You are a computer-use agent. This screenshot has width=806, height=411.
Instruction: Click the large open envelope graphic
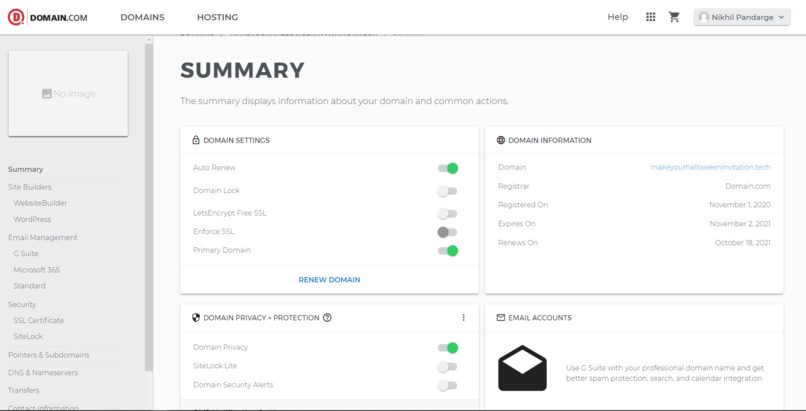pos(522,368)
